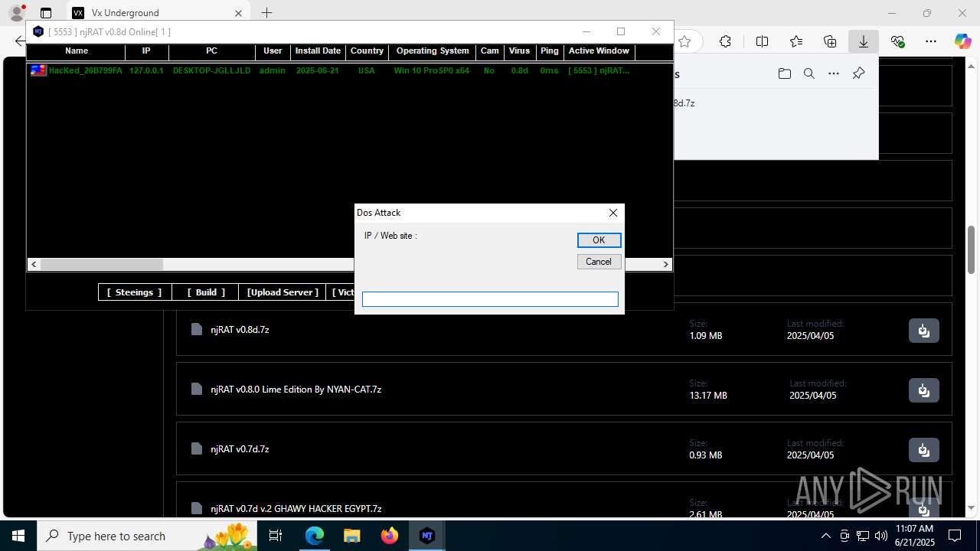980x551 pixels.
Task: Click the right arrow of njRAT horizontal scrollbar
Action: pyautogui.click(x=666, y=264)
